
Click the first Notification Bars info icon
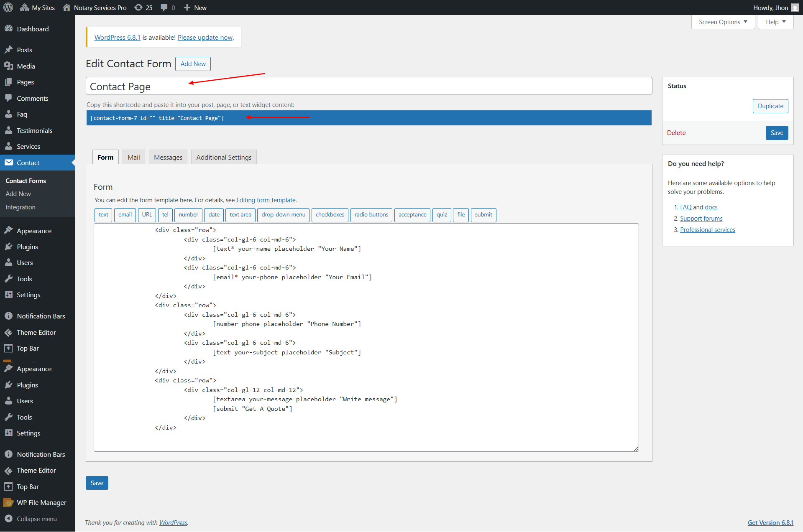click(x=8, y=316)
